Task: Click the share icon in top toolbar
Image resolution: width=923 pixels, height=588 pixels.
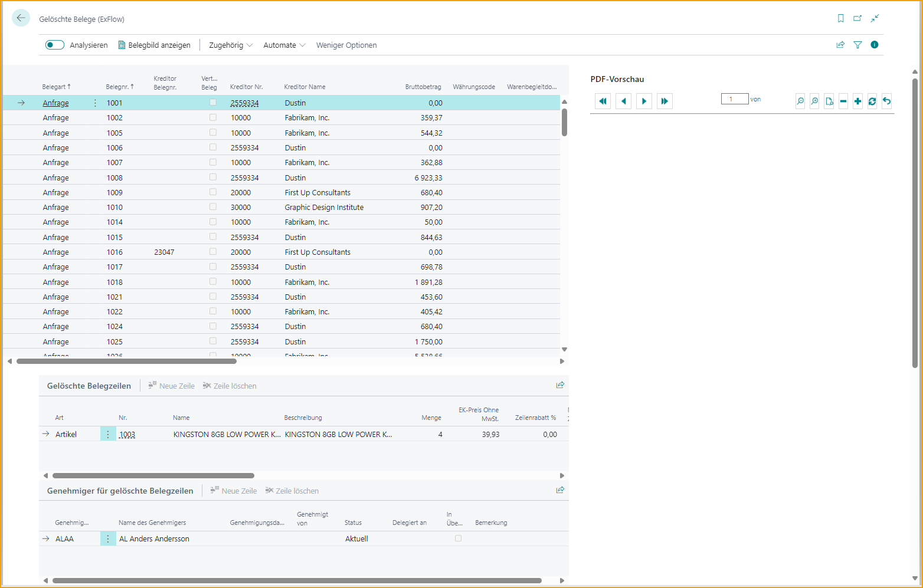Action: [840, 45]
